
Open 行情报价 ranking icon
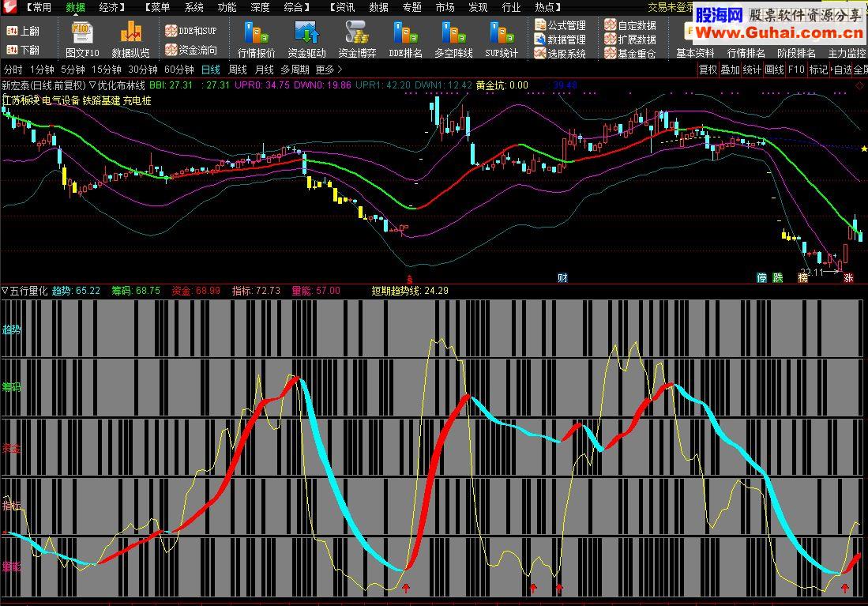[x=256, y=33]
